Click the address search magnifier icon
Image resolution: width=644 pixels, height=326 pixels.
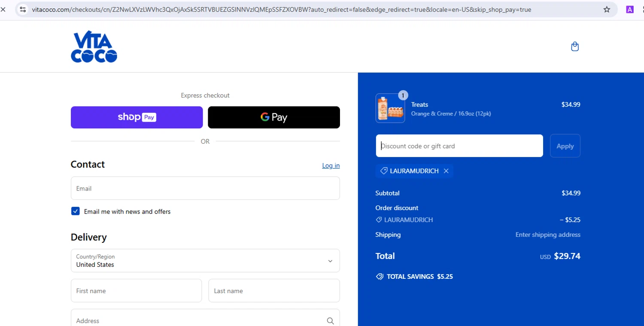click(x=330, y=321)
